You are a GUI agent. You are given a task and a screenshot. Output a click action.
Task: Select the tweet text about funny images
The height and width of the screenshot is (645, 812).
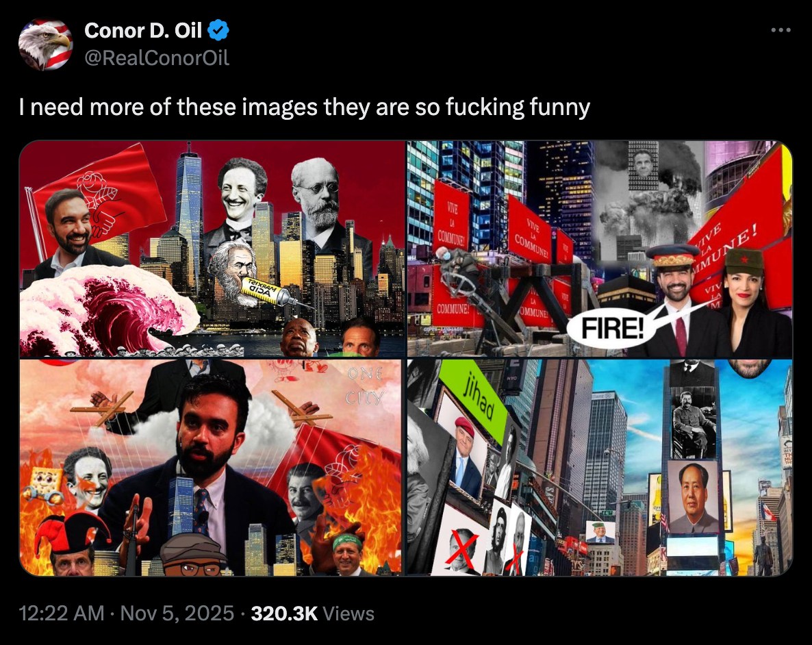[x=305, y=107]
